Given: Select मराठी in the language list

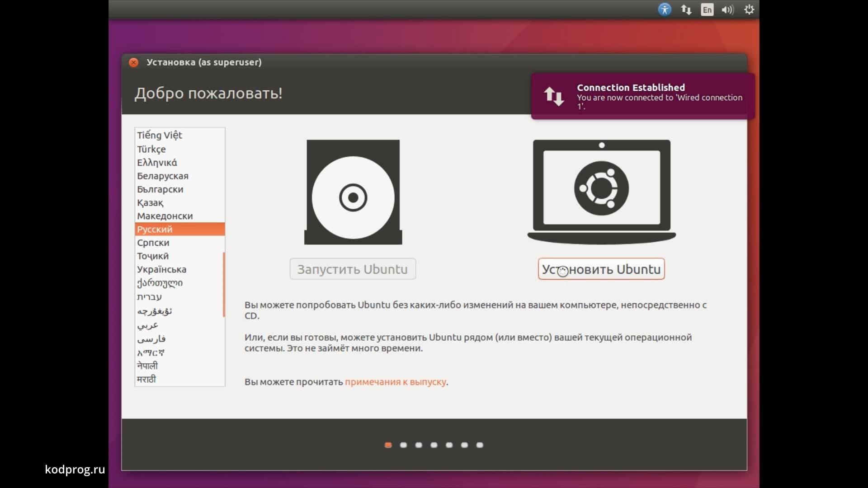Looking at the screenshot, I should click(180, 379).
